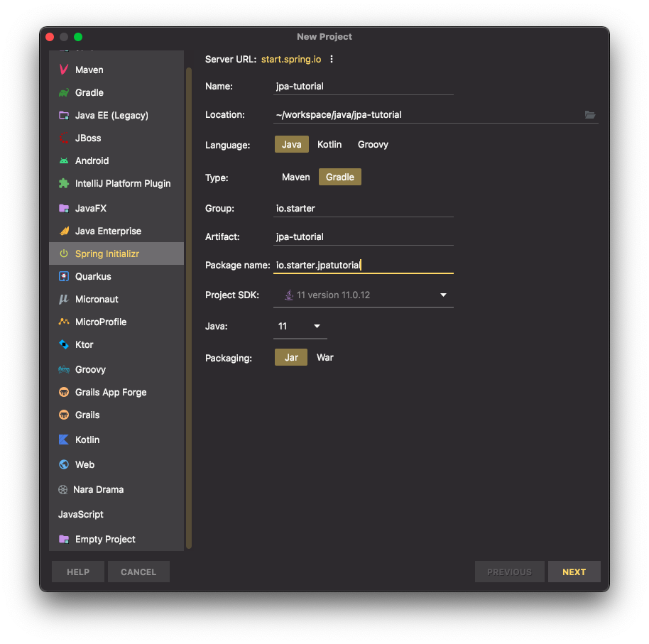The width and height of the screenshot is (649, 644).
Task: Select Groovy as the language option
Action: pyautogui.click(x=373, y=144)
